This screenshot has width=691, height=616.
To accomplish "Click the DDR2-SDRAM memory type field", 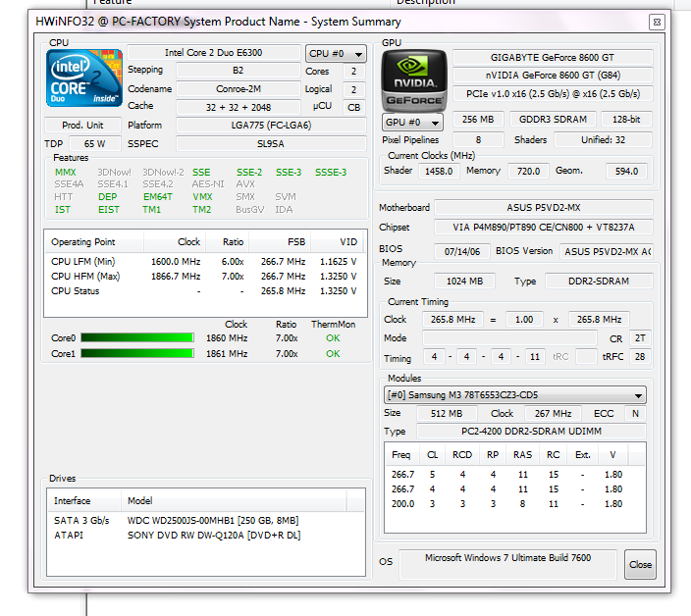I will click(x=599, y=281).
